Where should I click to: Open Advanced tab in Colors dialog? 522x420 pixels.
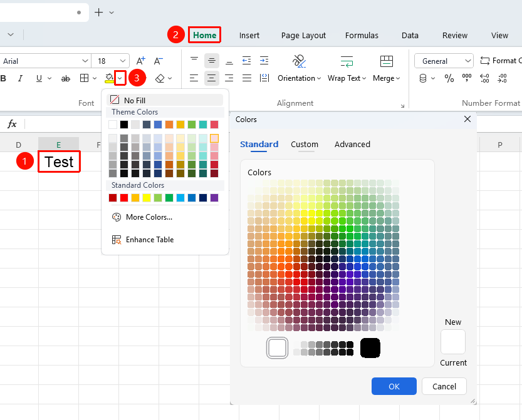(x=352, y=145)
